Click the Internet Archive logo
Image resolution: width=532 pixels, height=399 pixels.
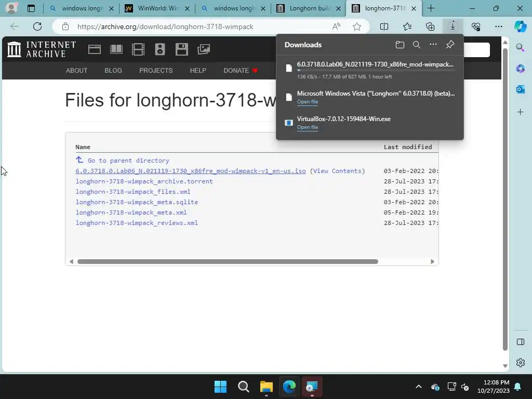(42, 49)
